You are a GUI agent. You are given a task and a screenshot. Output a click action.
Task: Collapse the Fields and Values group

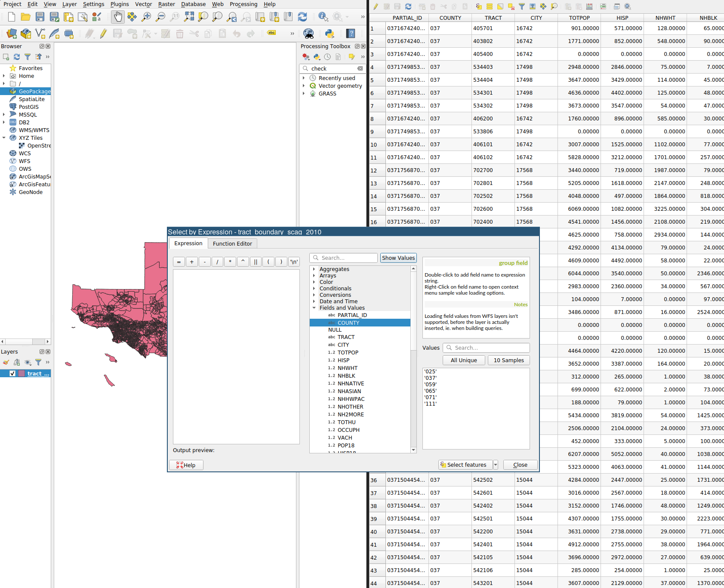point(314,308)
